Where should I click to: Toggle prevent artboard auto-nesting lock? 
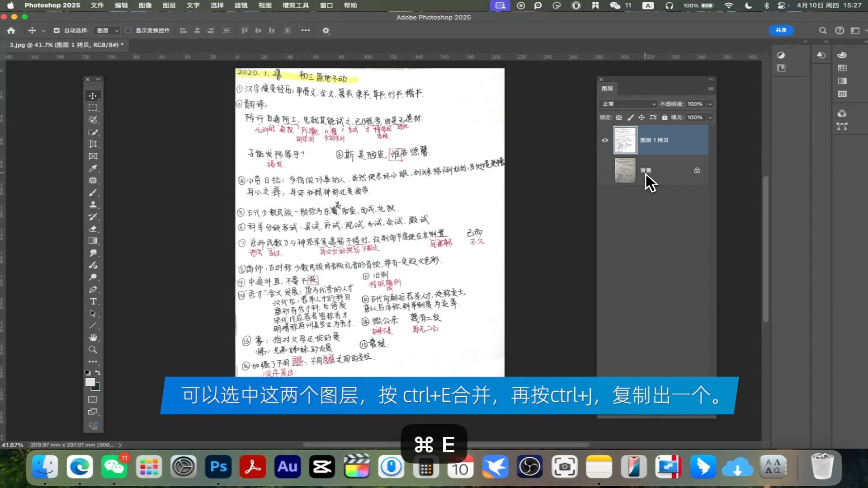[653, 117]
